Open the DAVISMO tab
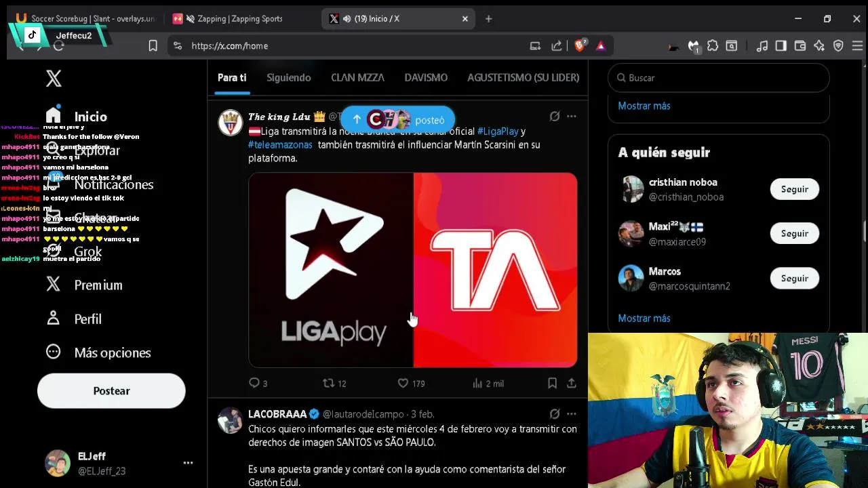This screenshot has width=868, height=488. pyautogui.click(x=426, y=78)
